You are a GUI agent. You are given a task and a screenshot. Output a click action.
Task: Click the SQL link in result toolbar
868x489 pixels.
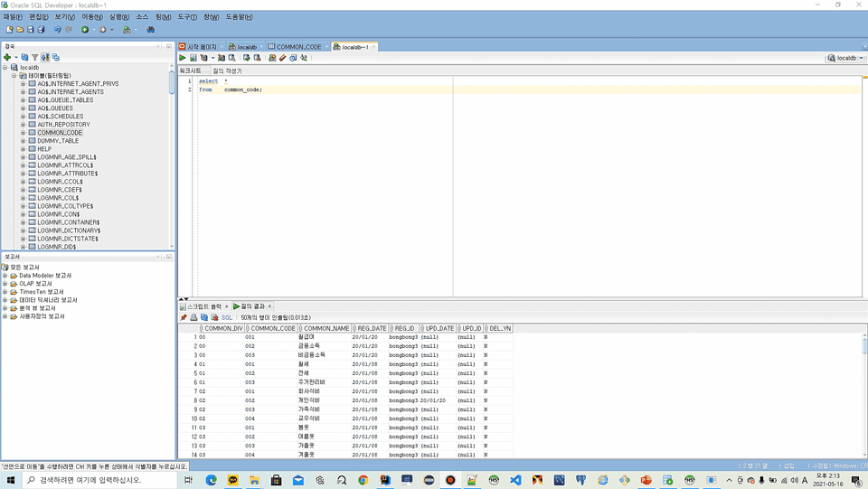(227, 317)
